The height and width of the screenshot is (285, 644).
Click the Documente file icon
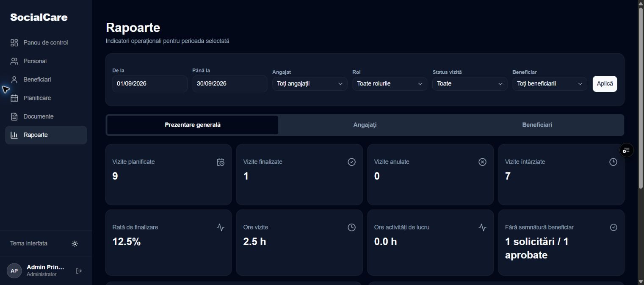tap(14, 116)
